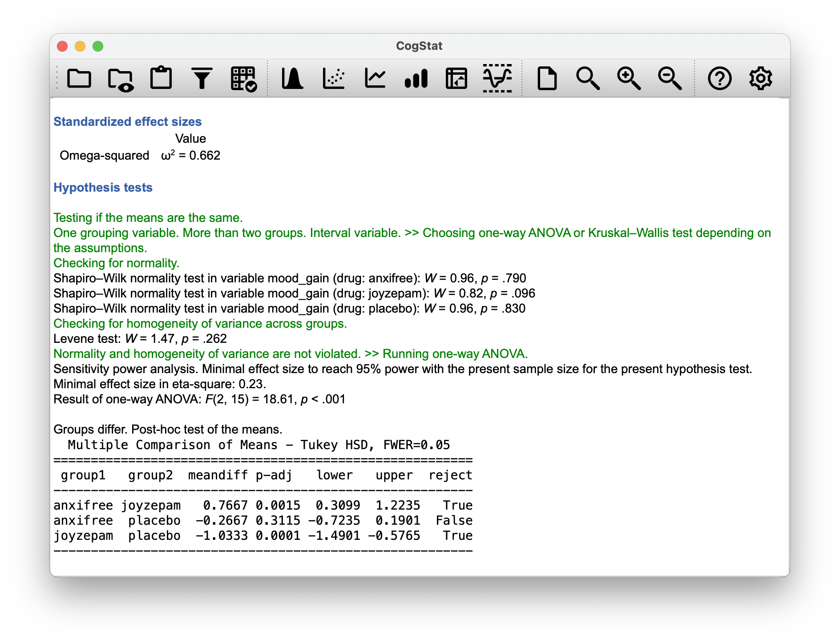Open the text find tool
Viewport: 840px width, 643px height.
tap(588, 78)
